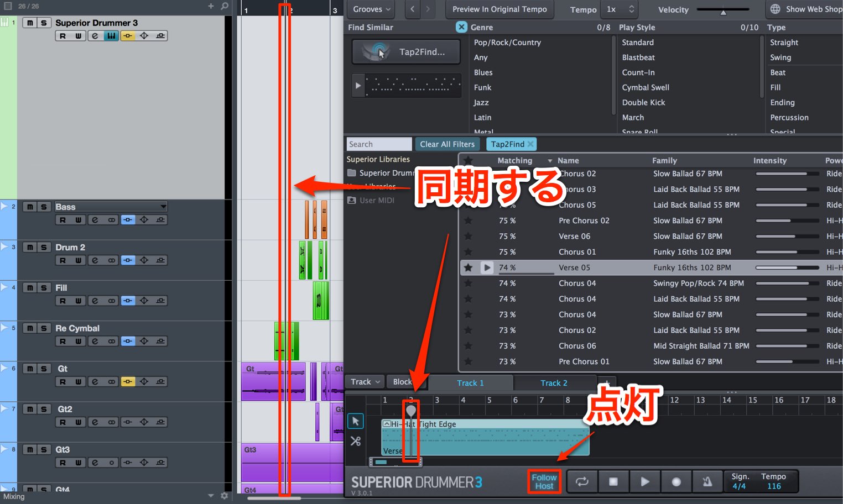The width and height of the screenshot is (843, 504).
Task: Select Blues genre filter
Action: (x=483, y=72)
